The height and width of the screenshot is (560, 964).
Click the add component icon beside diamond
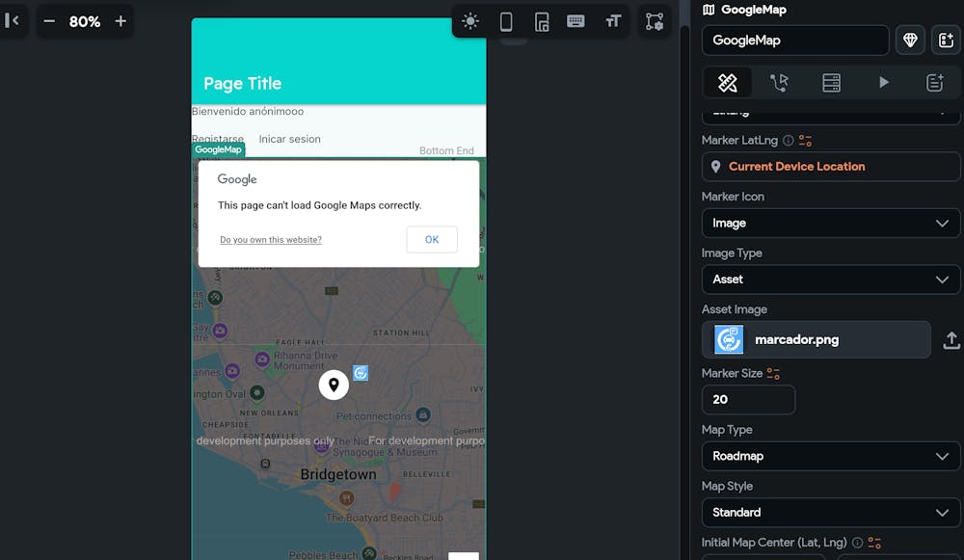(x=947, y=40)
